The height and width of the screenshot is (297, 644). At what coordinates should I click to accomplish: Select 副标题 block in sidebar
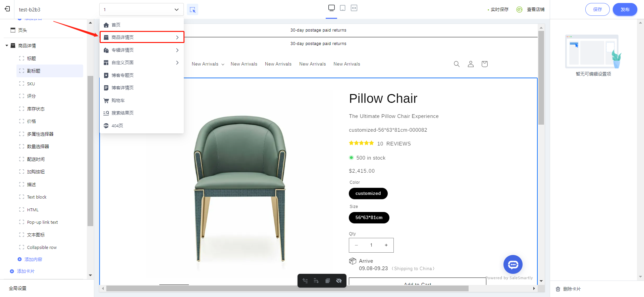pyautogui.click(x=50, y=71)
